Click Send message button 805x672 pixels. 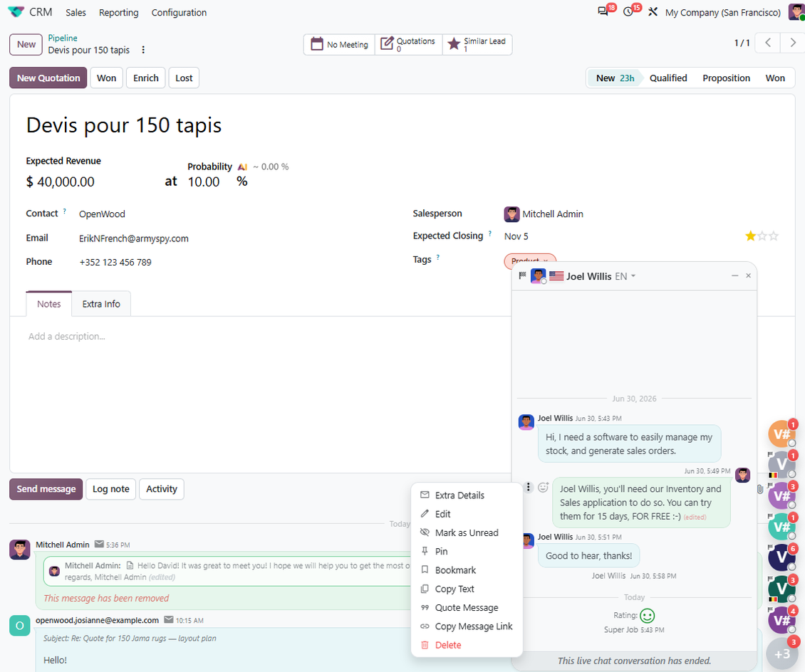click(46, 489)
